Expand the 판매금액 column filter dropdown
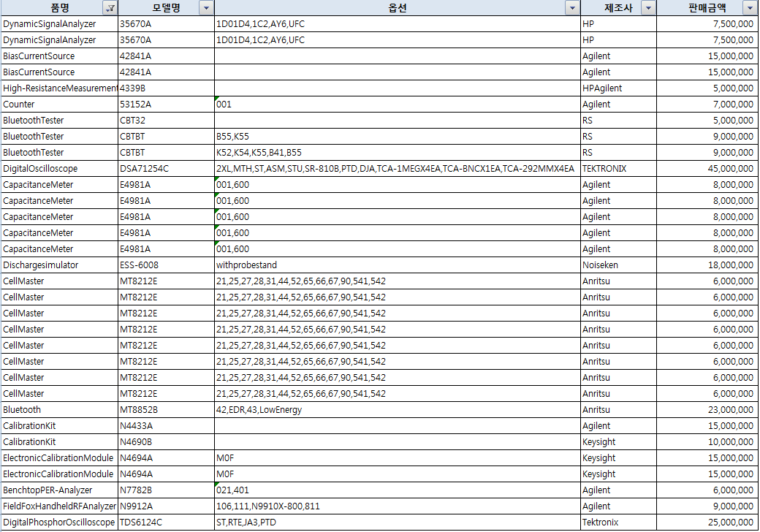This screenshot has height=532, width=760. click(749, 8)
